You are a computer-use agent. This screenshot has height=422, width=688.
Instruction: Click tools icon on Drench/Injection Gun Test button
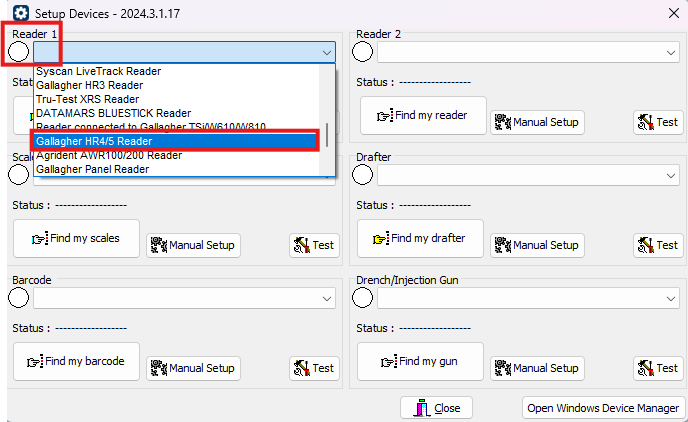645,368
